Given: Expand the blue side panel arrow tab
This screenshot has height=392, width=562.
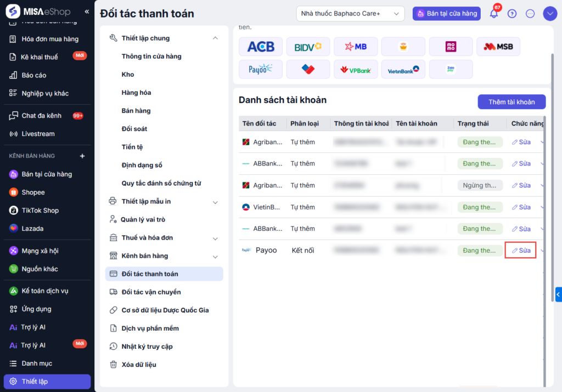Looking at the screenshot, I should pos(558,294).
